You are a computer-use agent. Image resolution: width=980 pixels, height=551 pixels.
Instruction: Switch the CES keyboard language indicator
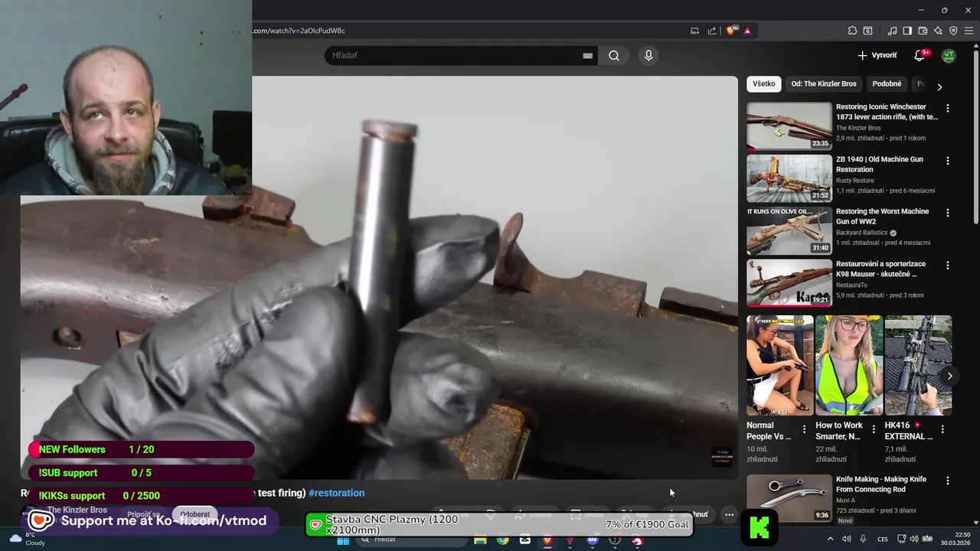click(883, 540)
